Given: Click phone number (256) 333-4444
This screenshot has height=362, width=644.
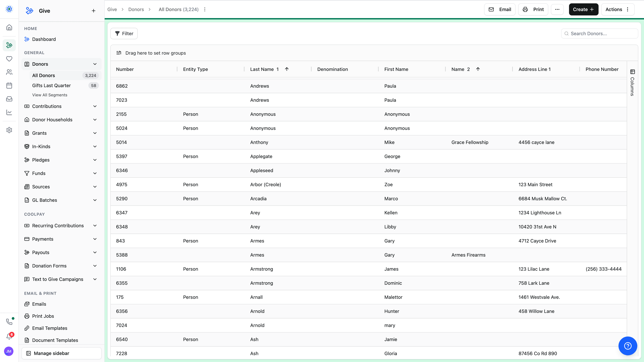Looking at the screenshot, I should 604,269.
